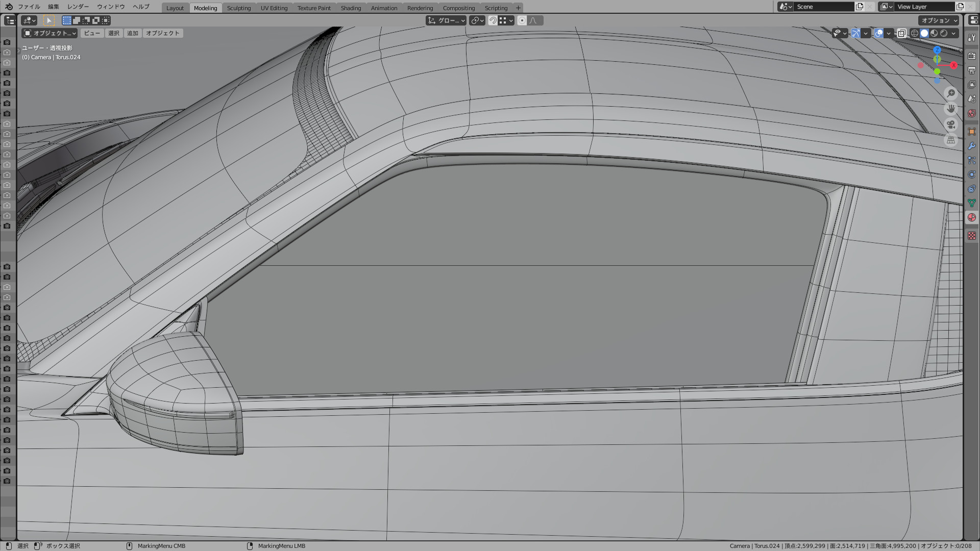
Task: Open the オプション dropdown
Action: click(939, 20)
